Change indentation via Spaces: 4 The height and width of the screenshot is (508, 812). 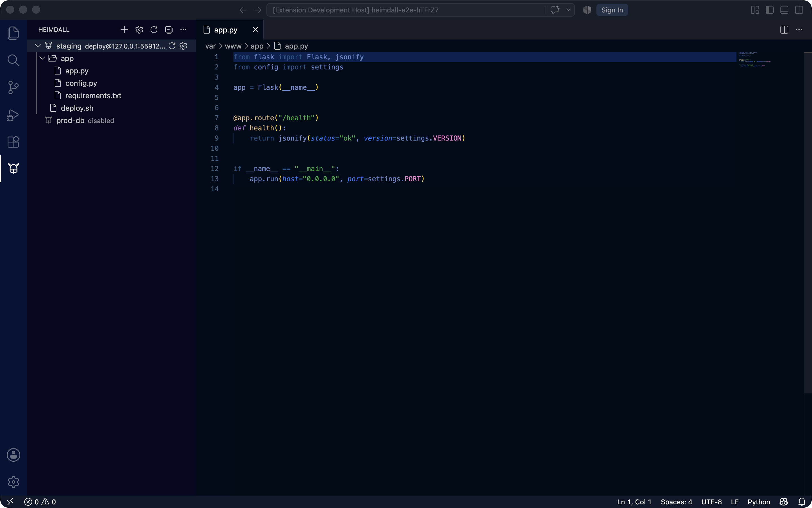tap(676, 502)
